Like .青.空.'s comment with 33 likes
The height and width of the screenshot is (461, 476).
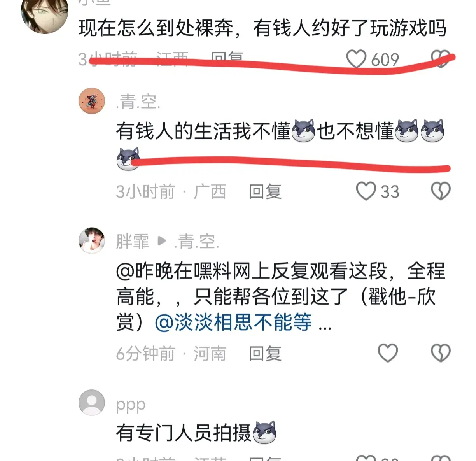(366, 191)
